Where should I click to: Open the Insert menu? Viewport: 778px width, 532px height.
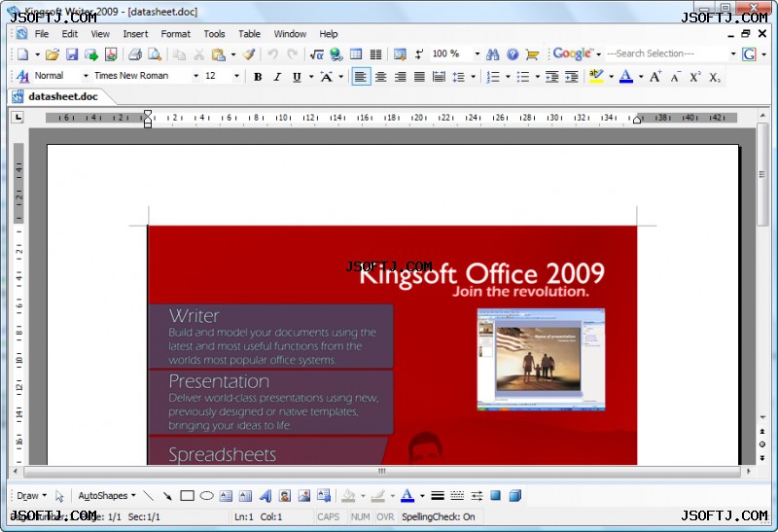click(135, 34)
